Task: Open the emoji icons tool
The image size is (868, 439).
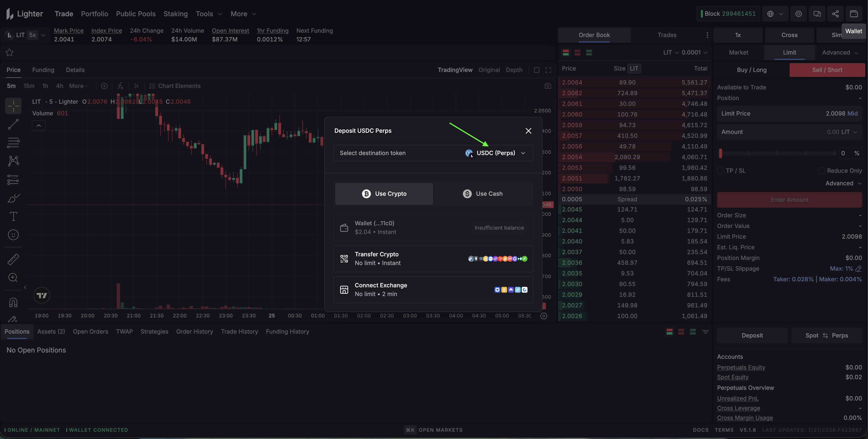Action: pos(13,235)
